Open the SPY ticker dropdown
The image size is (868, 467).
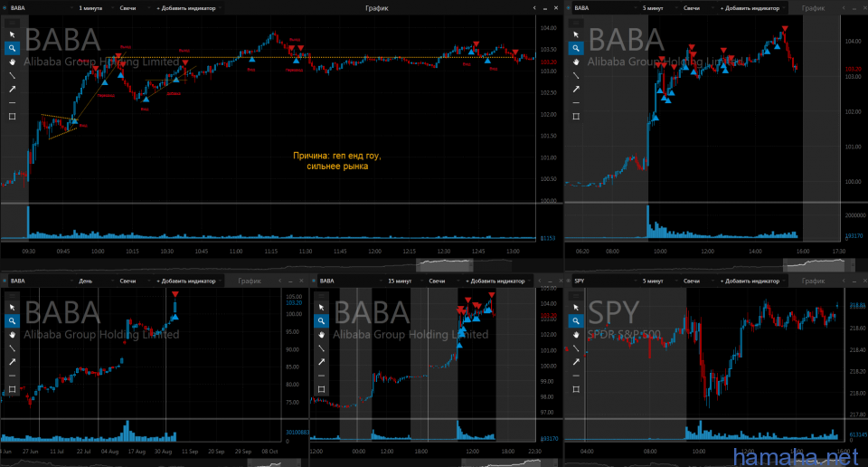click(605, 281)
